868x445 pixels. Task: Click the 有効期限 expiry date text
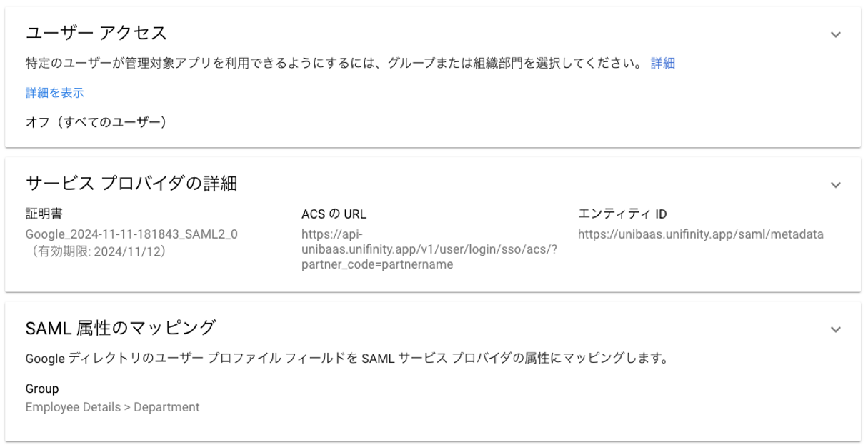click(96, 251)
